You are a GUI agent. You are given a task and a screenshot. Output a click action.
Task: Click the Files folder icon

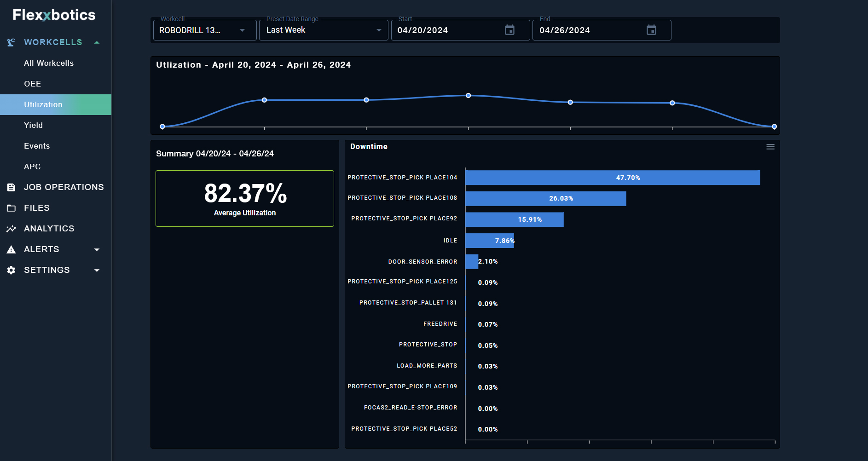pos(12,208)
